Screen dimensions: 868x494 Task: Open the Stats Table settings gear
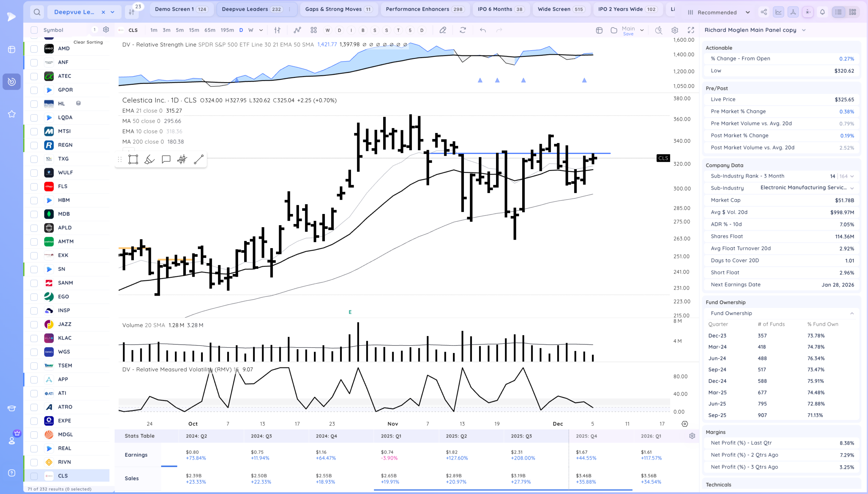[692, 436]
